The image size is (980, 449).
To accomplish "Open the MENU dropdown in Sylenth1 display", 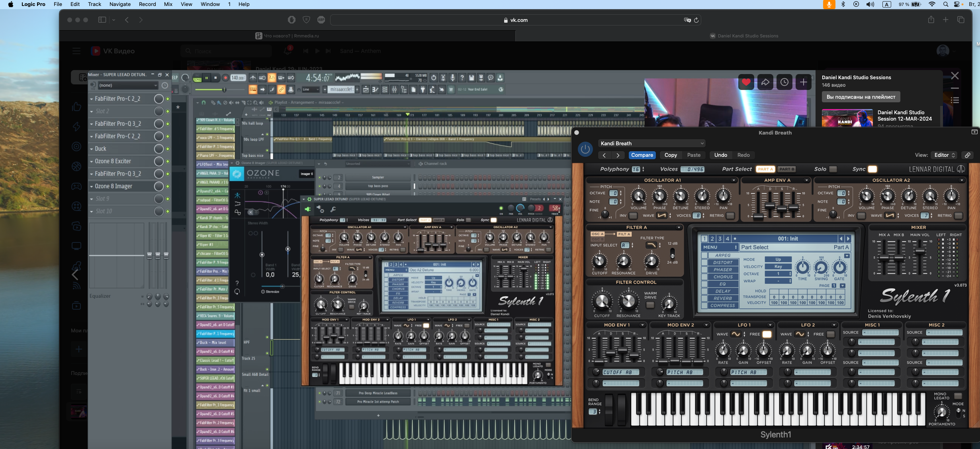I will (x=720, y=247).
